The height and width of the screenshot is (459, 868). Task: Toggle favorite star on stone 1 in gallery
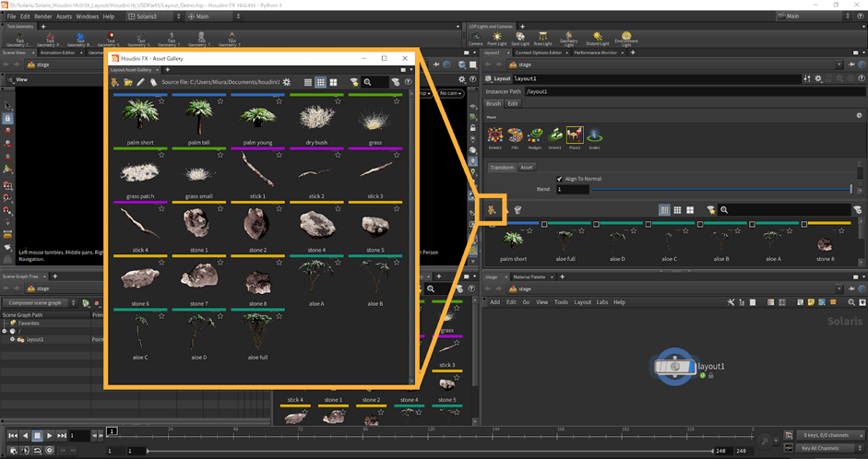tap(220, 208)
